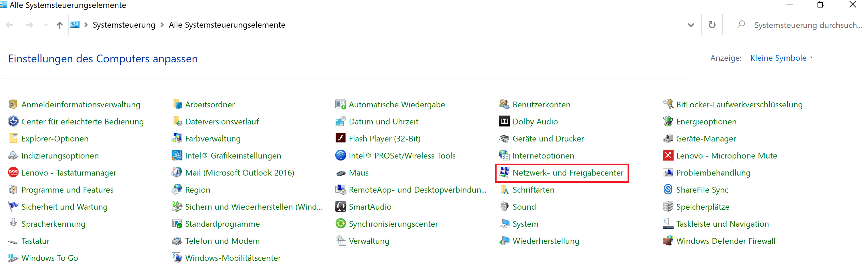Open Internetoptionen link

[543, 156]
